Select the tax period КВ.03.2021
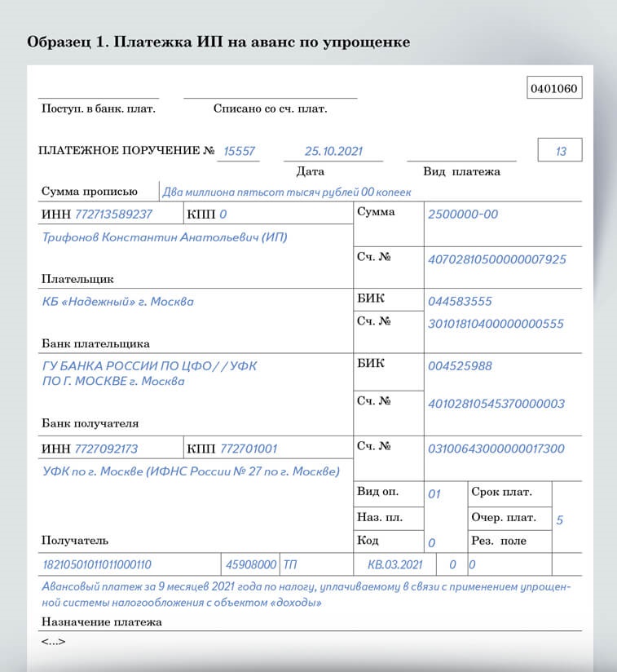This screenshot has width=617, height=672. click(x=395, y=564)
